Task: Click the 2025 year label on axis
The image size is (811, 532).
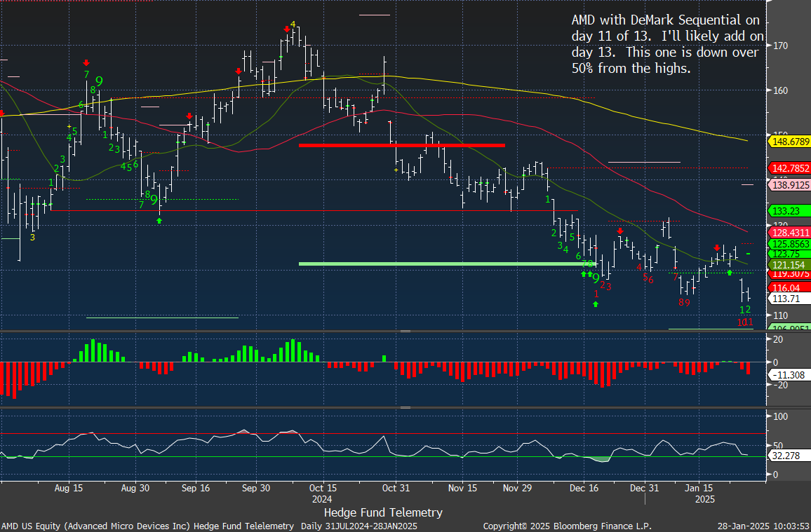Action: pyautogui.click(x=704, y=500)
